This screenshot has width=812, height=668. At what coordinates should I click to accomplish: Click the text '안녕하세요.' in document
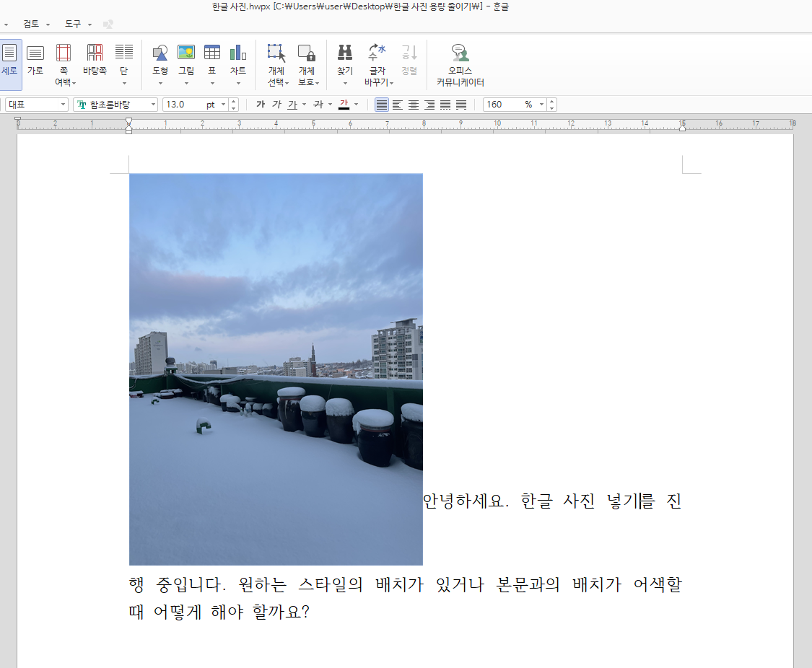point(466,501)
